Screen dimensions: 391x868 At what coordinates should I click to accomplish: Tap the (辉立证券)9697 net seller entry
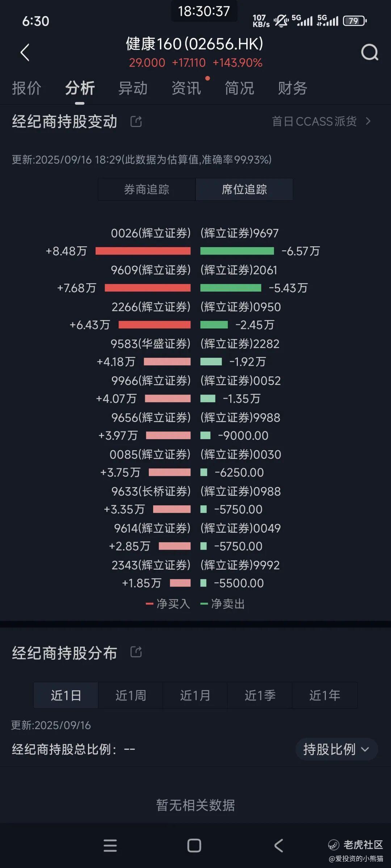240,233
